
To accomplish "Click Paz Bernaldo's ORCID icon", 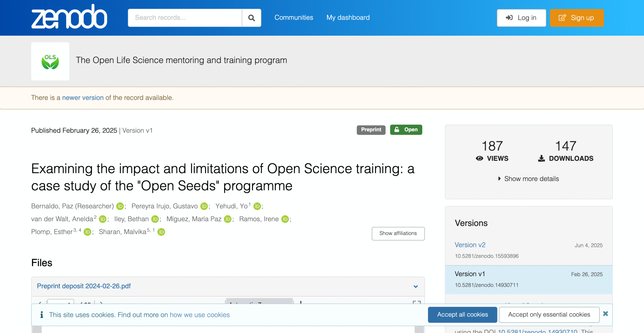I will click(120, 206).
